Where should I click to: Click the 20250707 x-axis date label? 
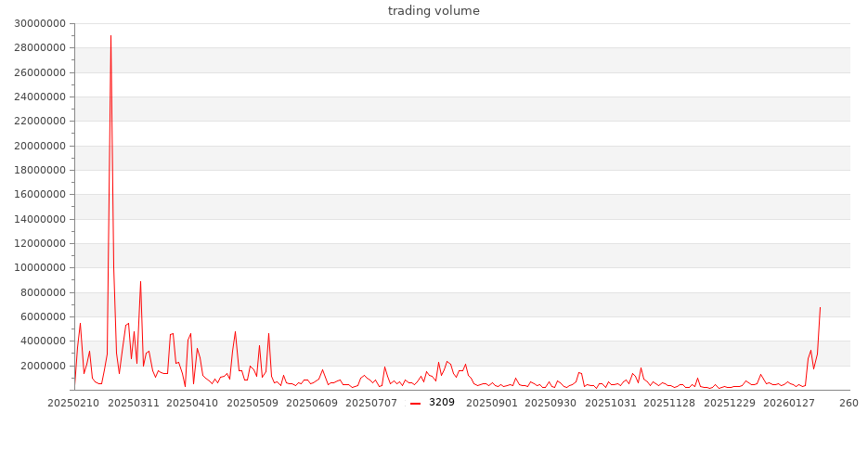[x=370, y=403]
